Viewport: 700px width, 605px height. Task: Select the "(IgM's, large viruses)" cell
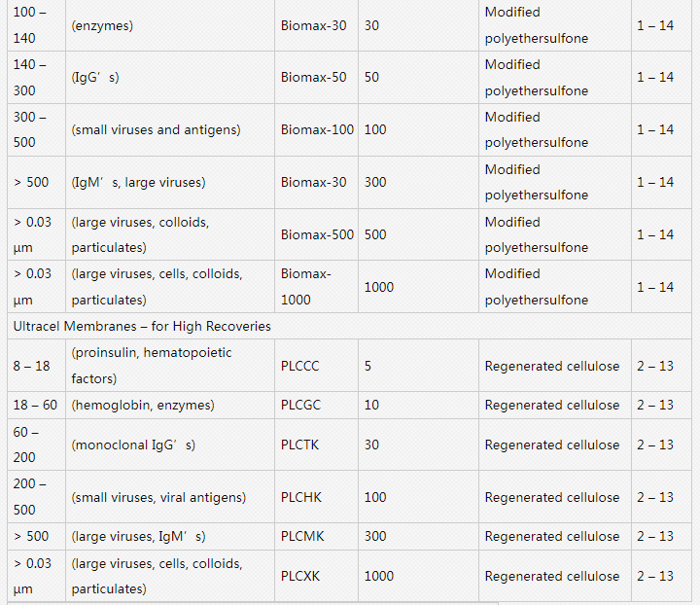coord(138,183)
